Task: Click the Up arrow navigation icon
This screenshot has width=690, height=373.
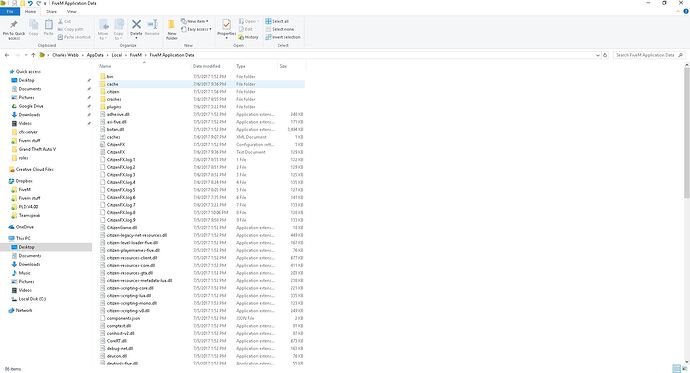Action: (33, 55)
